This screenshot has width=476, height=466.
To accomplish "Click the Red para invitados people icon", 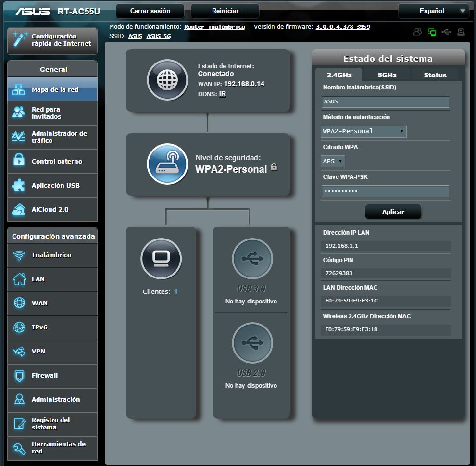I will tap(19, 113).
